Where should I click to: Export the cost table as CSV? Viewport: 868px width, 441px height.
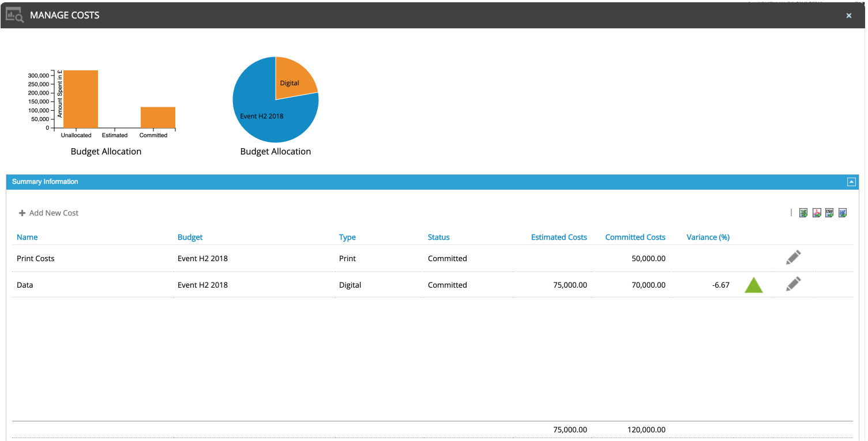pos(829,213)
